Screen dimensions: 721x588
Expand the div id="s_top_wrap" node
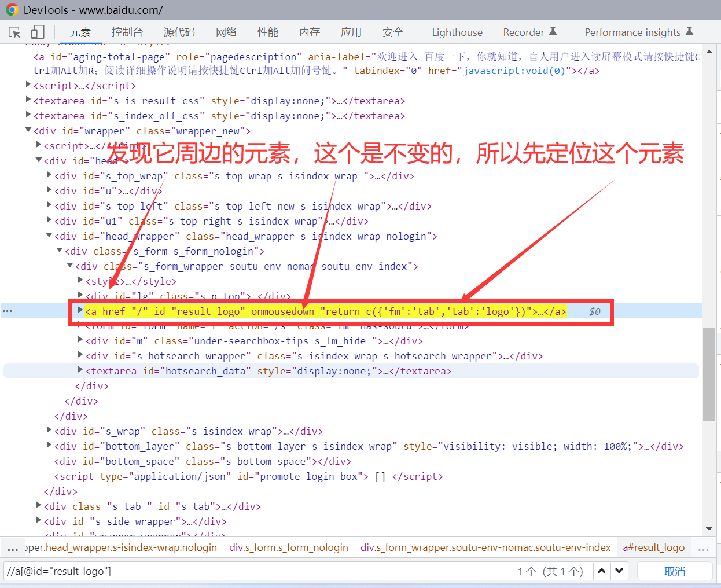click(49, 175)
